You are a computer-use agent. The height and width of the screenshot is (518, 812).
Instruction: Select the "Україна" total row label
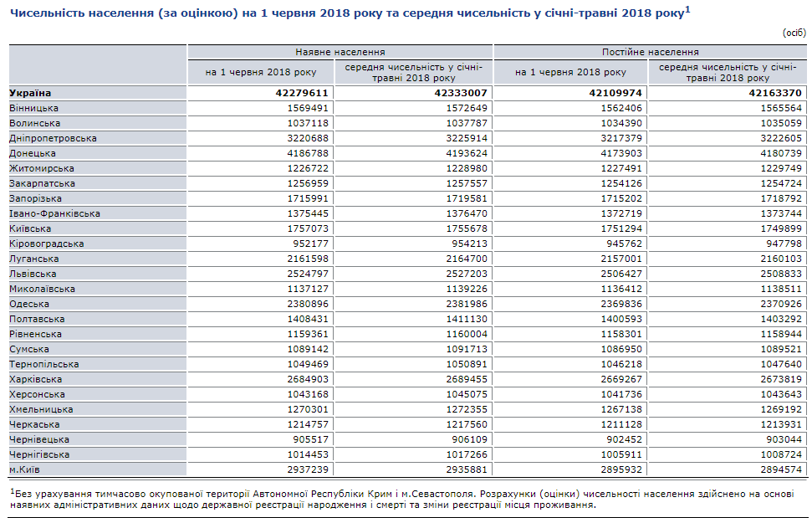(30, 93)
